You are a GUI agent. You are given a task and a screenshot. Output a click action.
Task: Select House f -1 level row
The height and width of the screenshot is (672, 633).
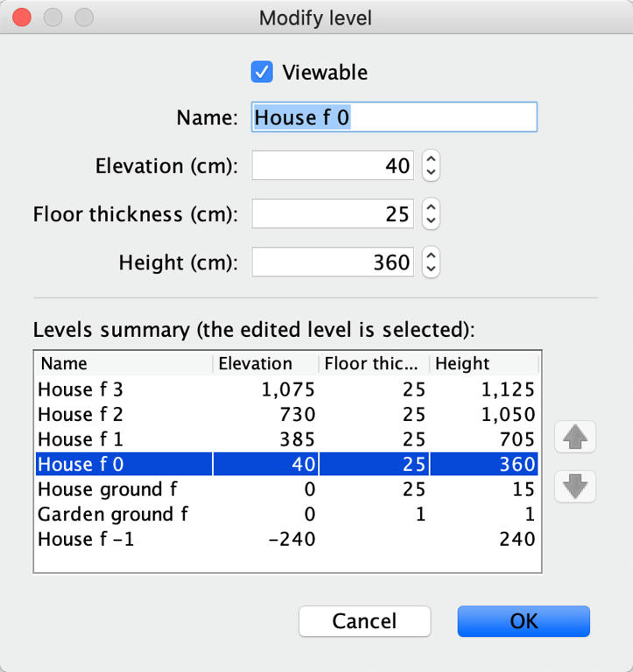286,539
